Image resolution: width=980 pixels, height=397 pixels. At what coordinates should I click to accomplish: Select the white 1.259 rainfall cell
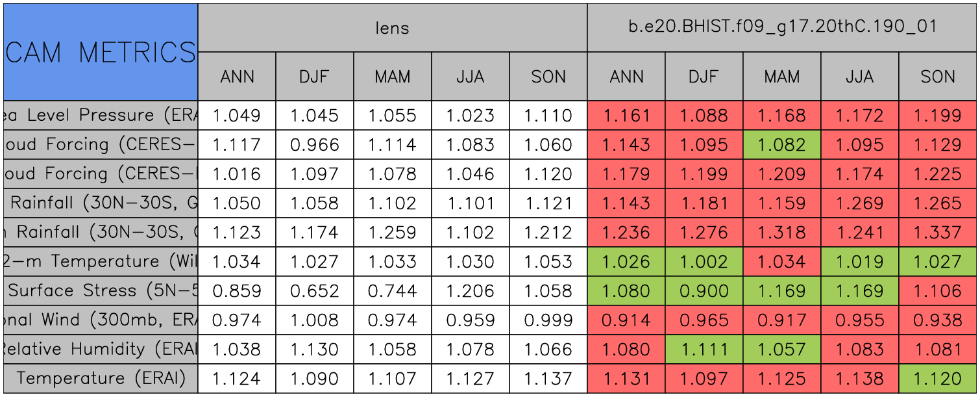pyautogui.click(x=392, y=232)
